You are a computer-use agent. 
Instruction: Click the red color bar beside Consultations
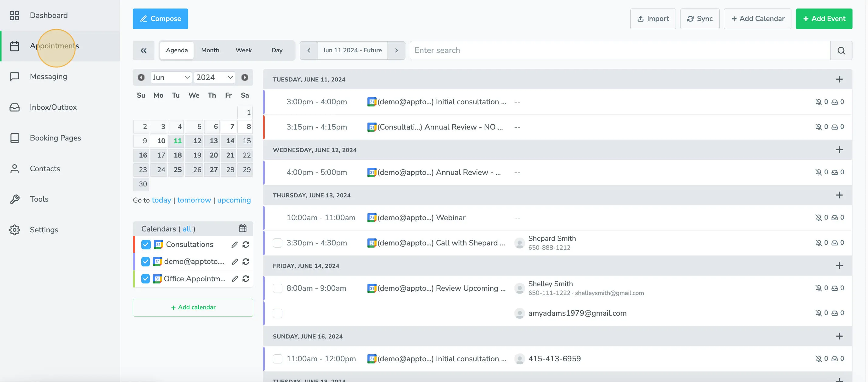coord(135,245)
